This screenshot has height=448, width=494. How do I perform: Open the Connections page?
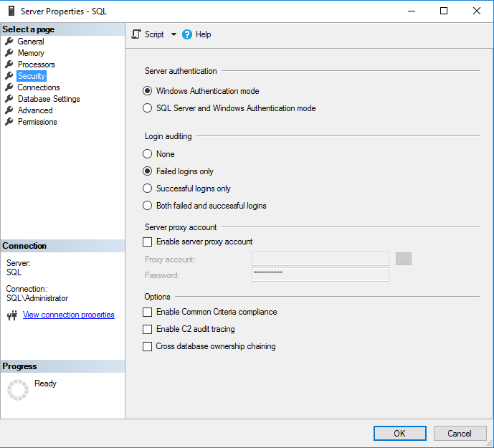coord(39,87)
